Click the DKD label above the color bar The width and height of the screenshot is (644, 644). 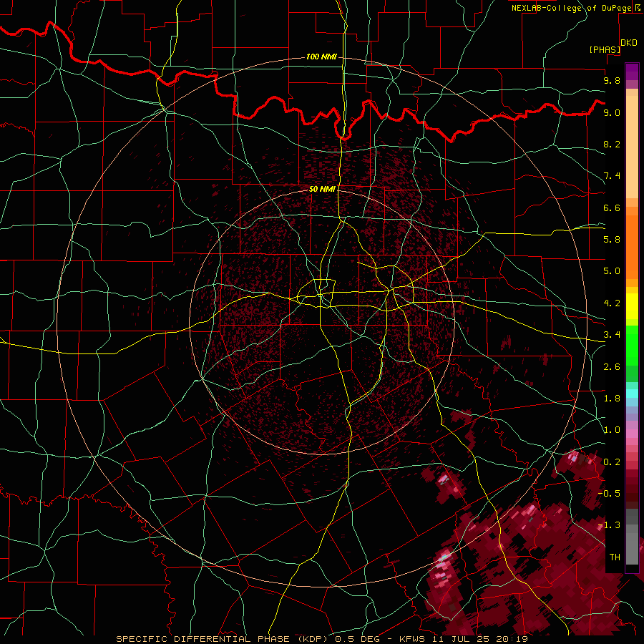pyautogui.click(x=629, y=43)
